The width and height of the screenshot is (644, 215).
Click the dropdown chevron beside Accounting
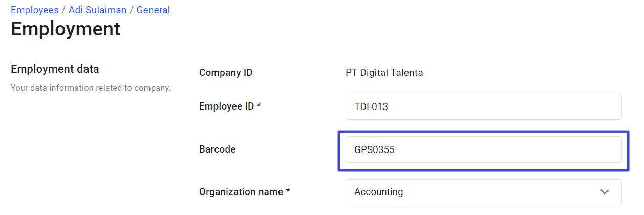click(x=605, y=192)
